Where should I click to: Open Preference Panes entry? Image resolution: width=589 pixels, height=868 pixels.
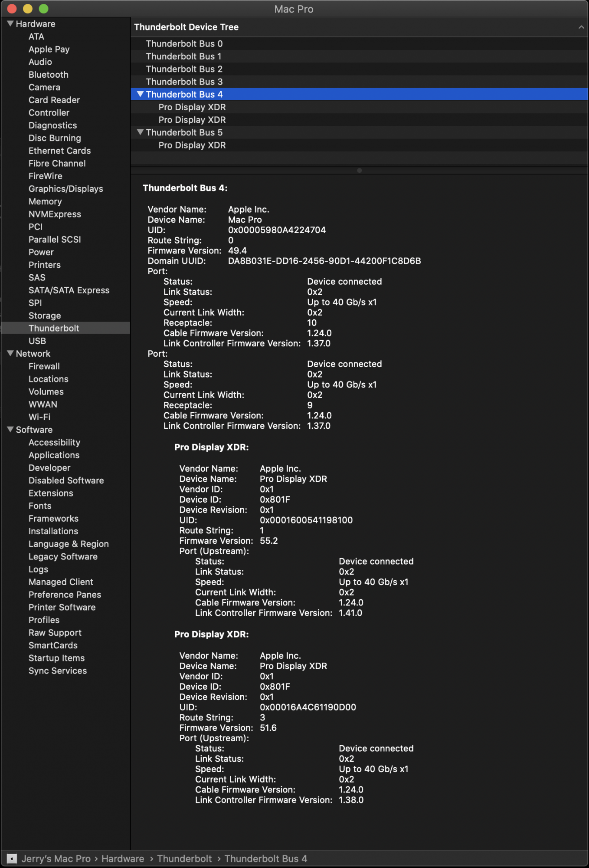(x=65, y=595)
